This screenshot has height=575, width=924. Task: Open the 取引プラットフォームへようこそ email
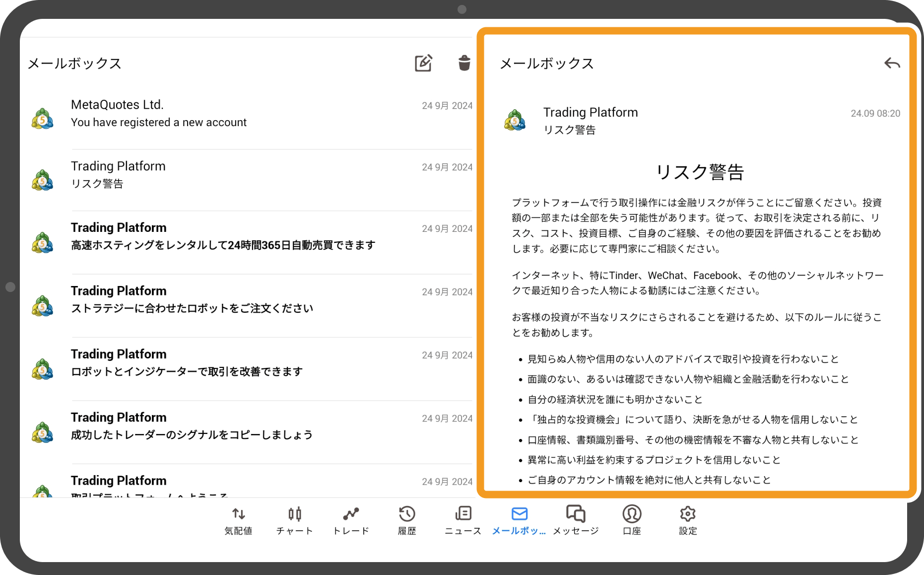(248, 484)
